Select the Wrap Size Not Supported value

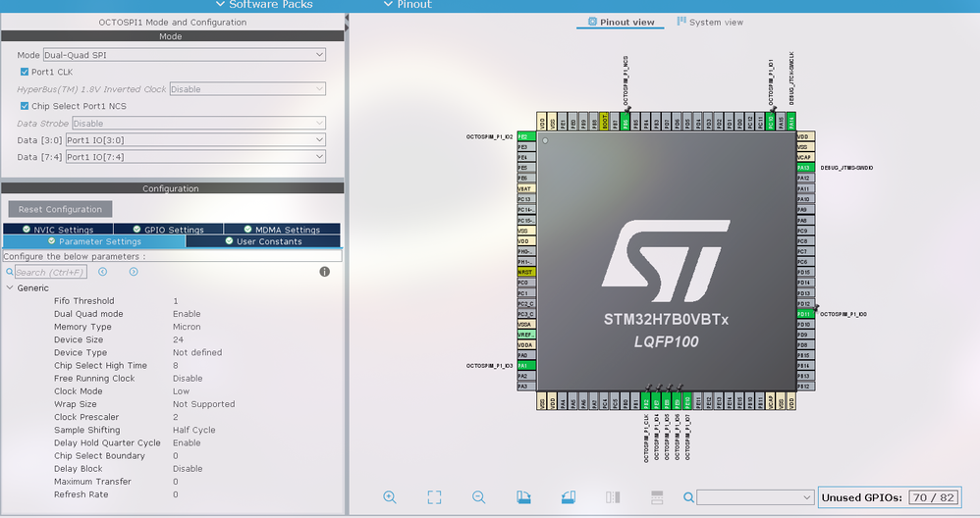[203, 404]
